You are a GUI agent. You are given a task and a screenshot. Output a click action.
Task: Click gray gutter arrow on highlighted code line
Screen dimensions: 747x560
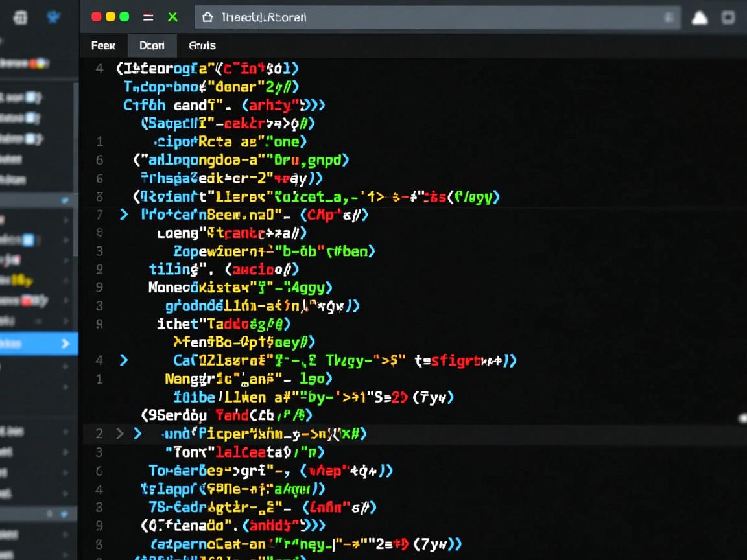[119, 434]
